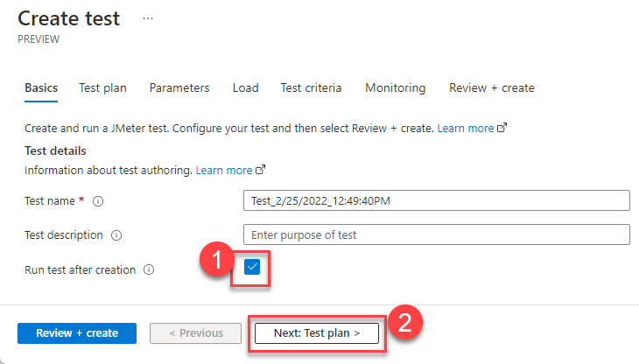Screen dimensions: 639x364
Task: Click the Test details heading text
Action: tap(55, 151)
